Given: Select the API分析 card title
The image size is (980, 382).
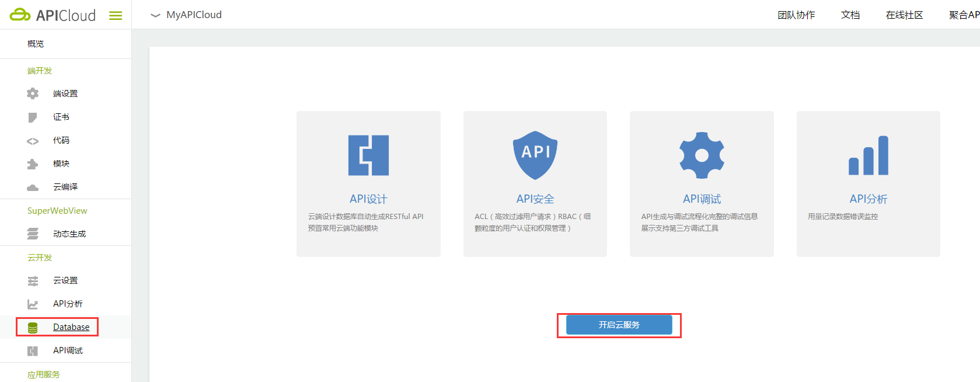Looking at the screenshot, I should 869,199.
